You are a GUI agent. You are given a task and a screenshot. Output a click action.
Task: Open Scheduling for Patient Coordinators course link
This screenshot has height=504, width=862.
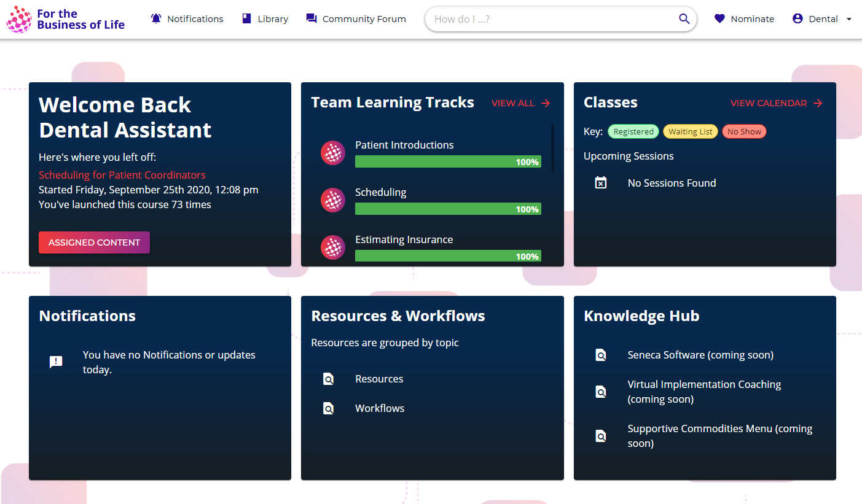122,175
